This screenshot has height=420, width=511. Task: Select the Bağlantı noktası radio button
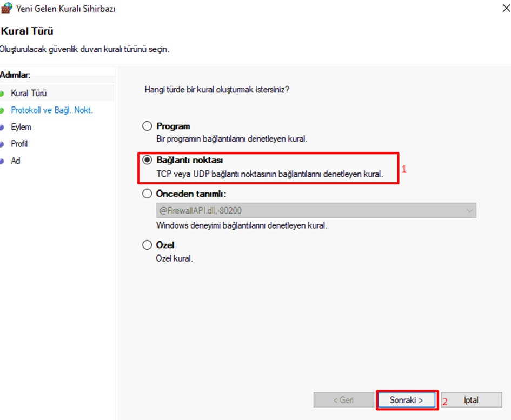(x=147, y=159)
